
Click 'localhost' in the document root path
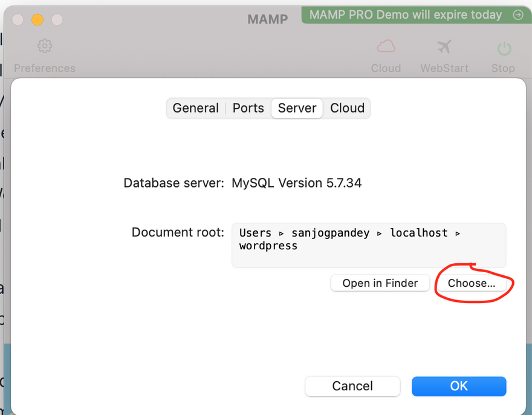point(419,233)
